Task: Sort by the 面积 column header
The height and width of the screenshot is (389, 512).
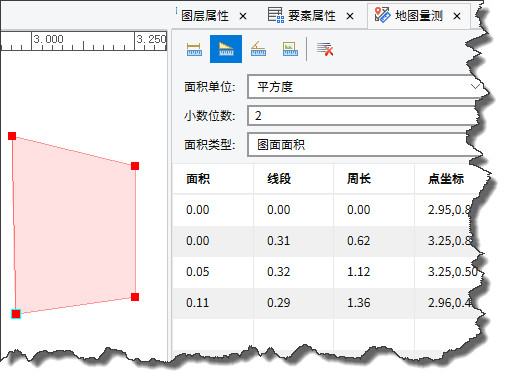Action: 198,179
